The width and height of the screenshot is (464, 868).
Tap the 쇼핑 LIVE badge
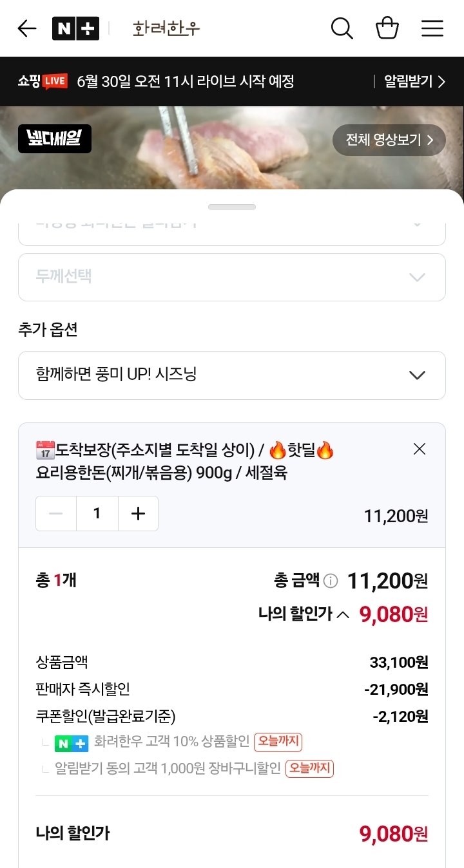click(x=43, y=81)
